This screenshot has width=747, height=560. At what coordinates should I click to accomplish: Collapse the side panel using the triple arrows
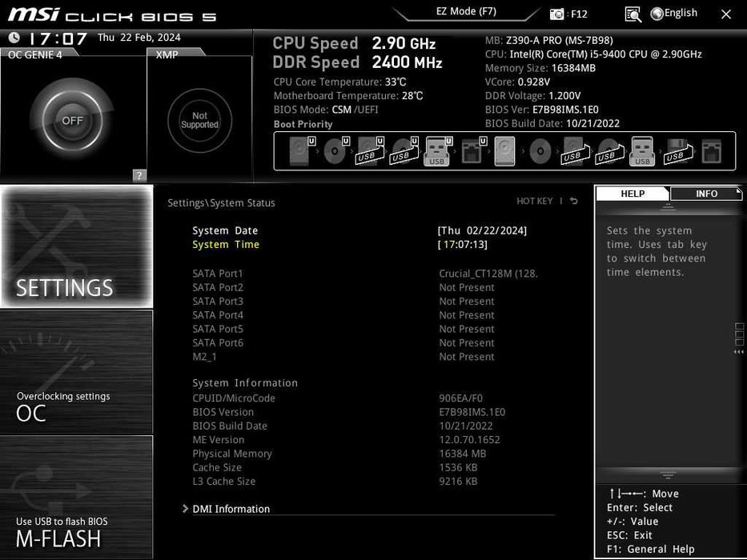pyautogui.click(x=739, y=352)
